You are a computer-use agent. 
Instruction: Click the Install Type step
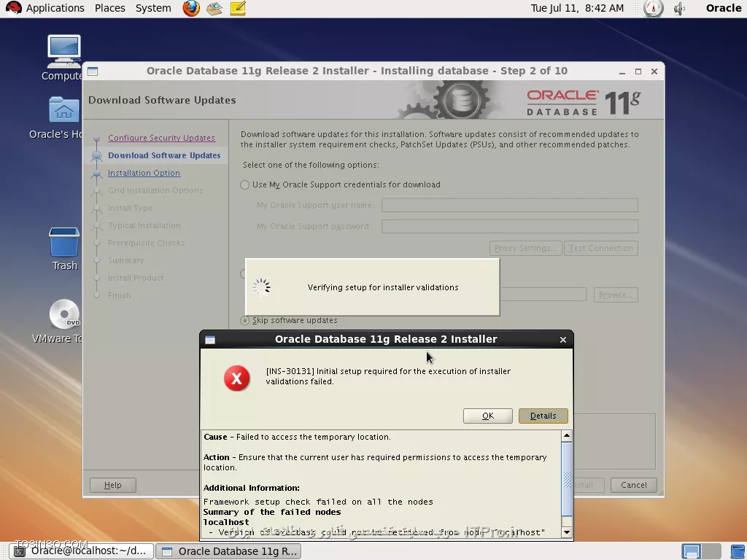pos(130,208)
